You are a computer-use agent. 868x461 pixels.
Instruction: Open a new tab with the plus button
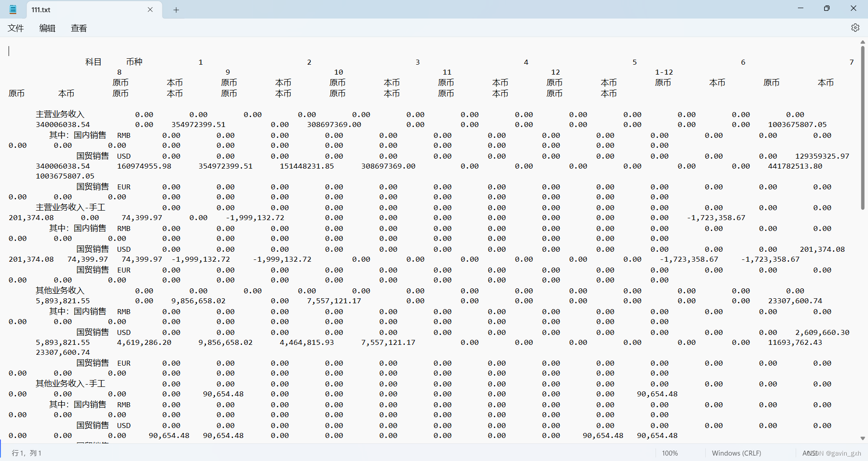click(176, 10)
